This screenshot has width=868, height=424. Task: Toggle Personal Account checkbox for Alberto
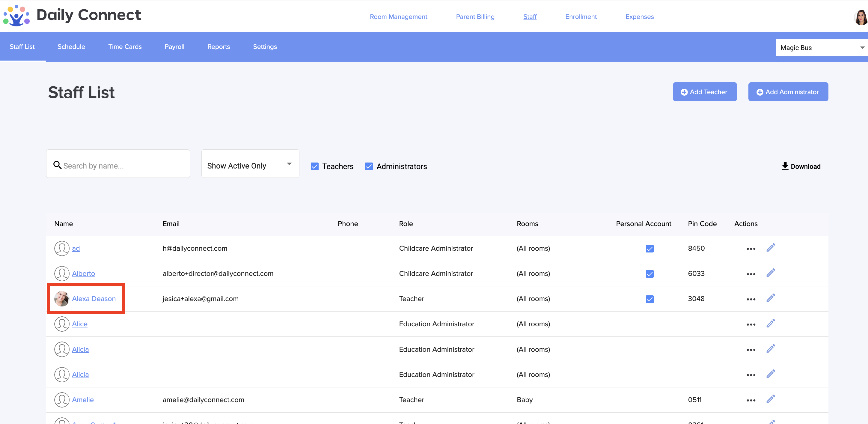(649, 274)
